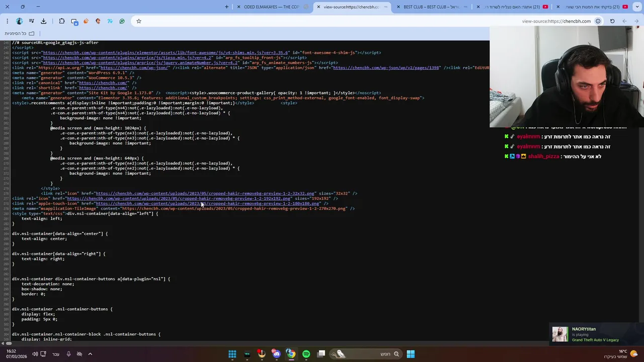Viewport: 644px width, 362px height.
Task: Open Chrome three-dot menu
Action: coord(7,21)
